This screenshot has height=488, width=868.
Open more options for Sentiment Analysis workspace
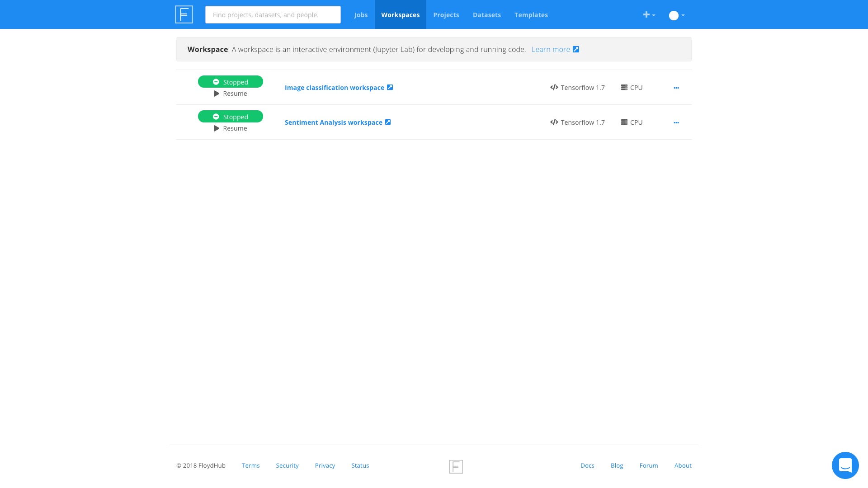(676, 122)
